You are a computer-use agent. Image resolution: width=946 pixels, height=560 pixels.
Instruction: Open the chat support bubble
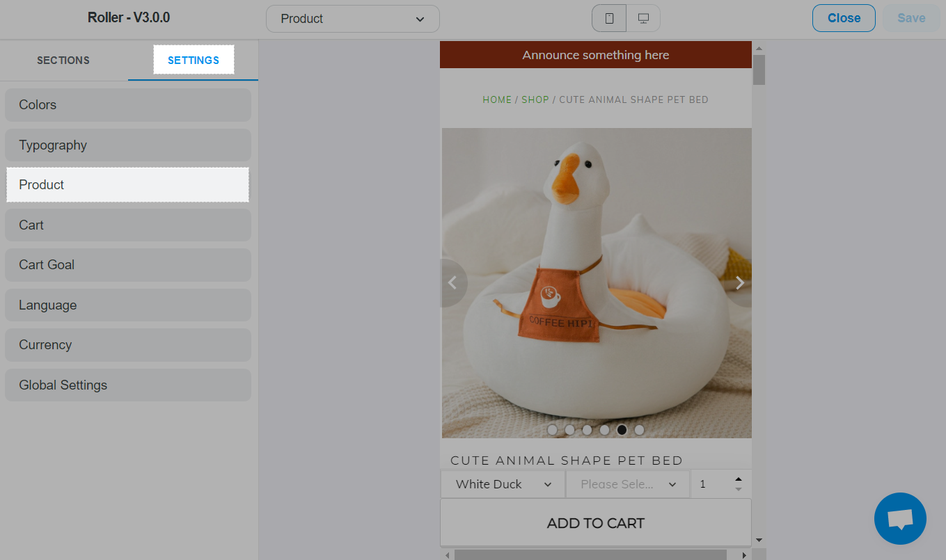click(900, 519)
